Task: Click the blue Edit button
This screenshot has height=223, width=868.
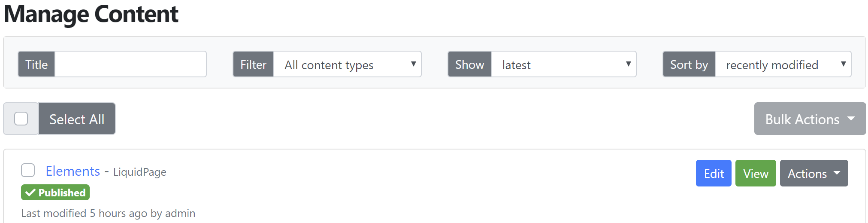Action: pos(714,173)
